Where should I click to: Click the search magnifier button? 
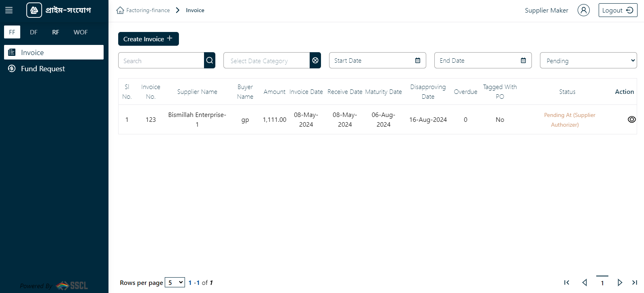pyautogui.click(x=210, y=60)
